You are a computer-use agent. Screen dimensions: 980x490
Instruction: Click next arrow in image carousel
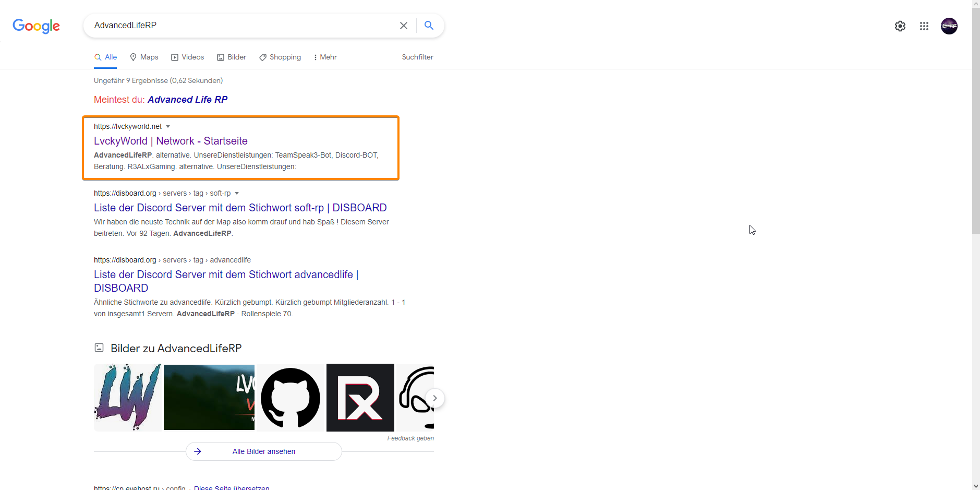[434, 398]
